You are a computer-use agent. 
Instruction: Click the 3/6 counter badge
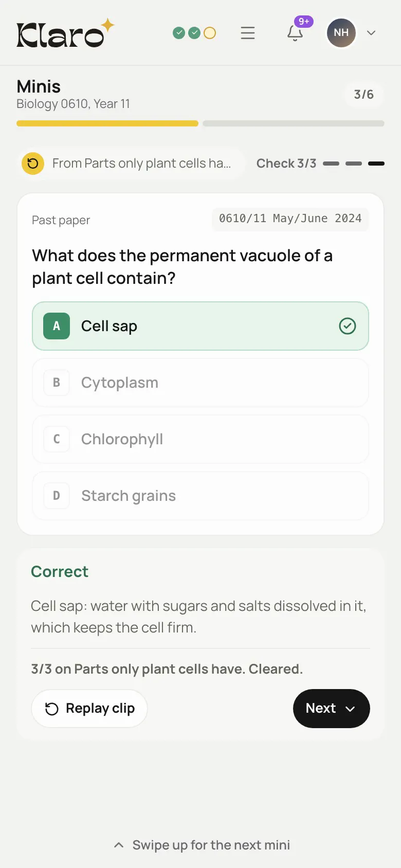pyautogui.click(x=363, y=95)
